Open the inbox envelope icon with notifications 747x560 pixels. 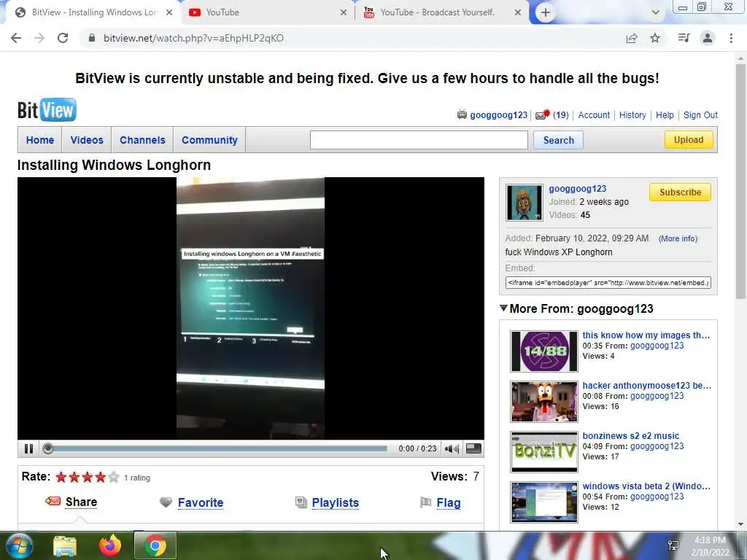click(542, 114)
